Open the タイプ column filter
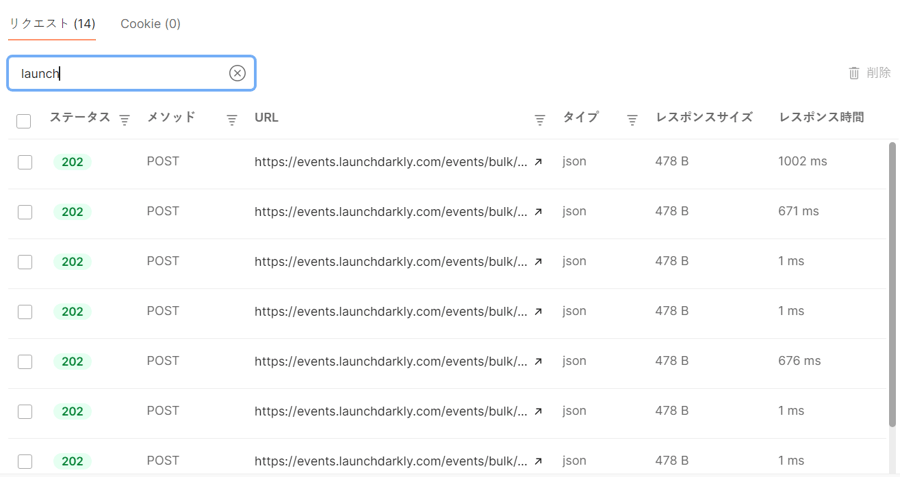Image resolution: width=900 pixels, height=477 pixels. [x=632, y=119]
